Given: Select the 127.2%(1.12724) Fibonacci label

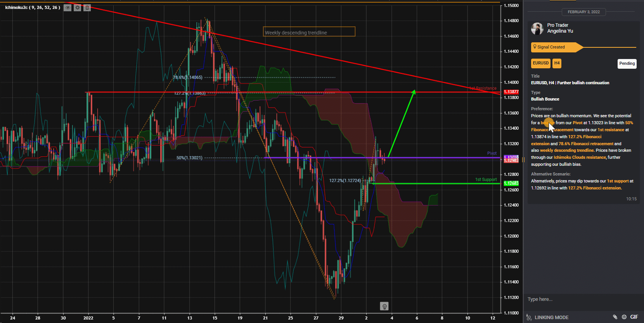Looking at the screenshot, I should tap(345, 181).
